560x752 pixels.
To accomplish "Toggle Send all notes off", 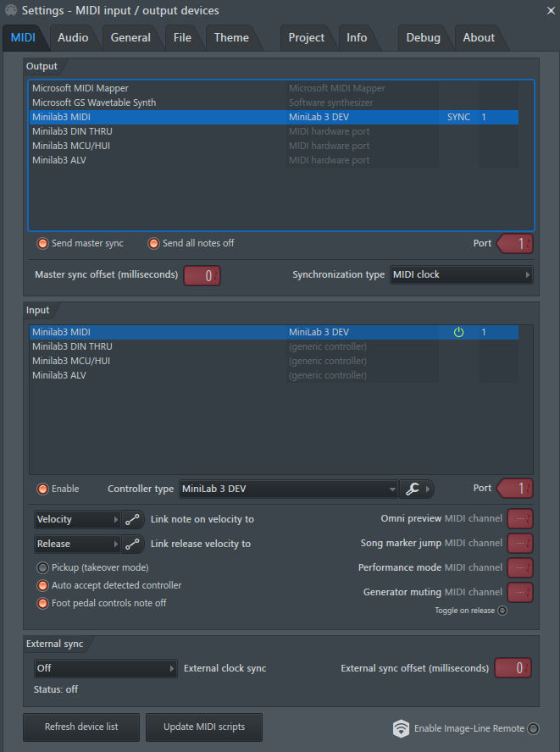I will click(153, 244).
